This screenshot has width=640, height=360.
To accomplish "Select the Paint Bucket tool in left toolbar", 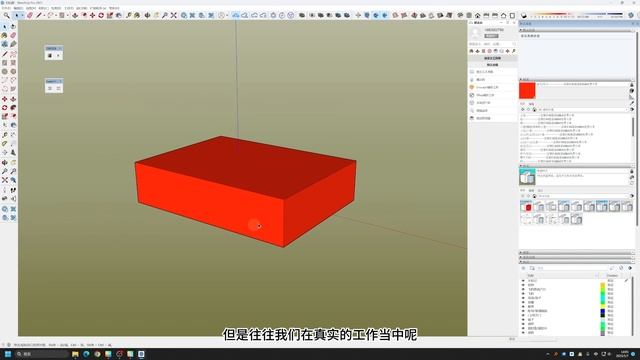I will pyautogui.click(x=4, y=36).
